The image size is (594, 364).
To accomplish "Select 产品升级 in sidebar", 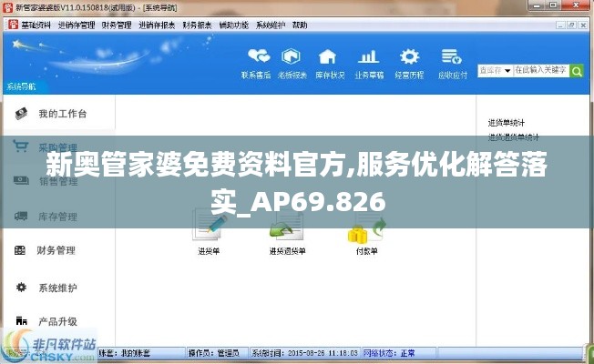I will coord(58,321).
